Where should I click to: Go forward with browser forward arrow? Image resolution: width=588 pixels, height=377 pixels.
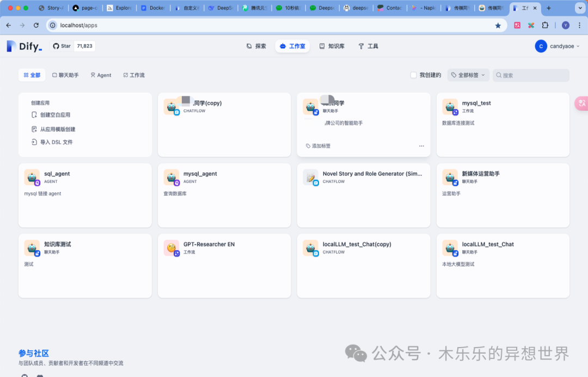coord(22,25)
